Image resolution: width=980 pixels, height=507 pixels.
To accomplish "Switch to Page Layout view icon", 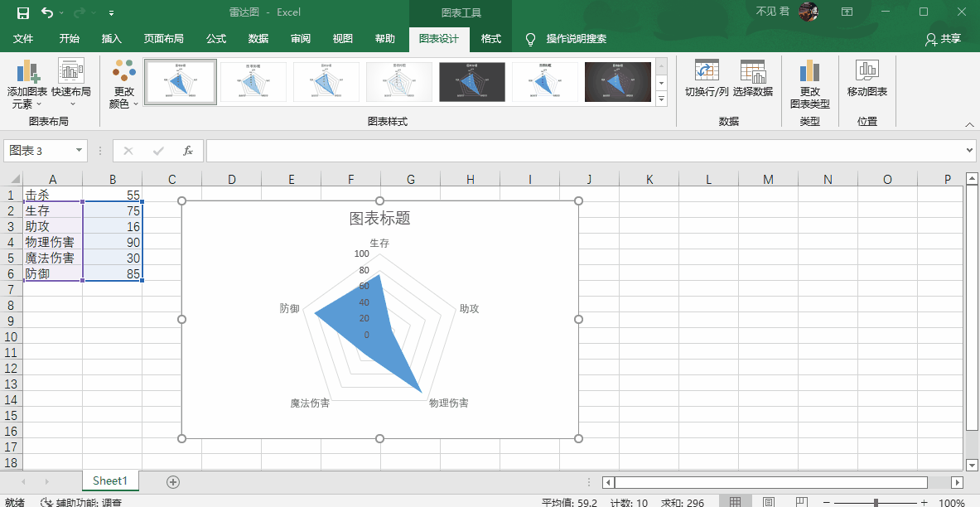I will point(770,501).
